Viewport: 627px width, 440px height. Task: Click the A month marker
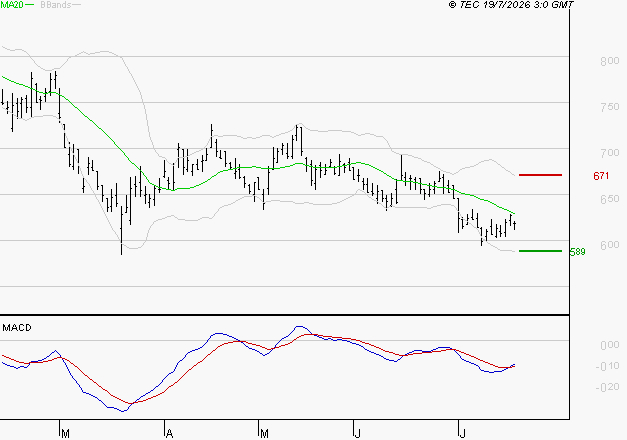[169, 434]
